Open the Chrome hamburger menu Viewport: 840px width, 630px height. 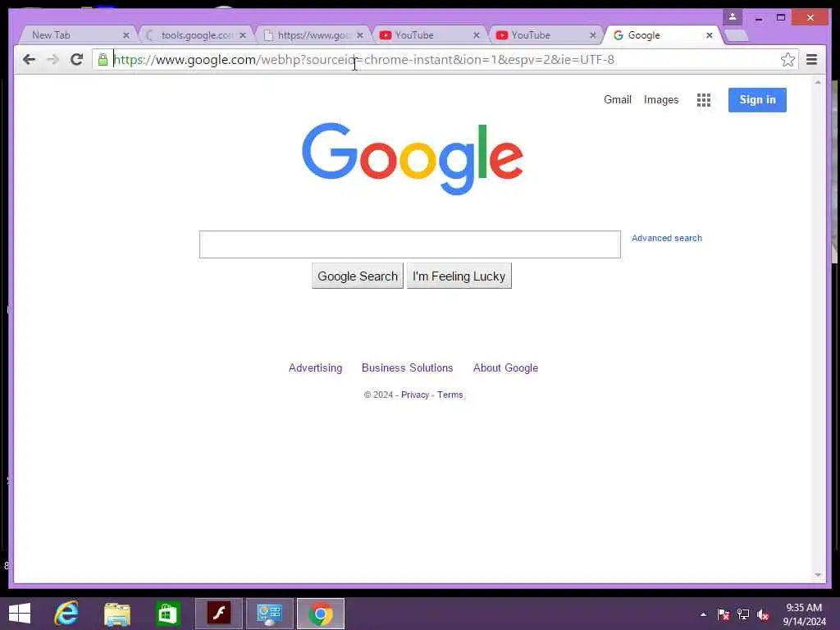pyautogui.click(x=811, y=59)
